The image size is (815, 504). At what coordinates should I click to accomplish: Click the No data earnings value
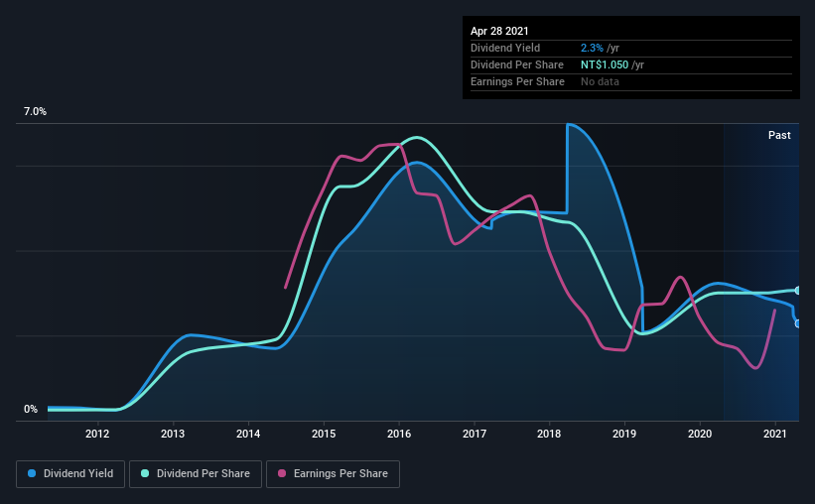point(600,81)
